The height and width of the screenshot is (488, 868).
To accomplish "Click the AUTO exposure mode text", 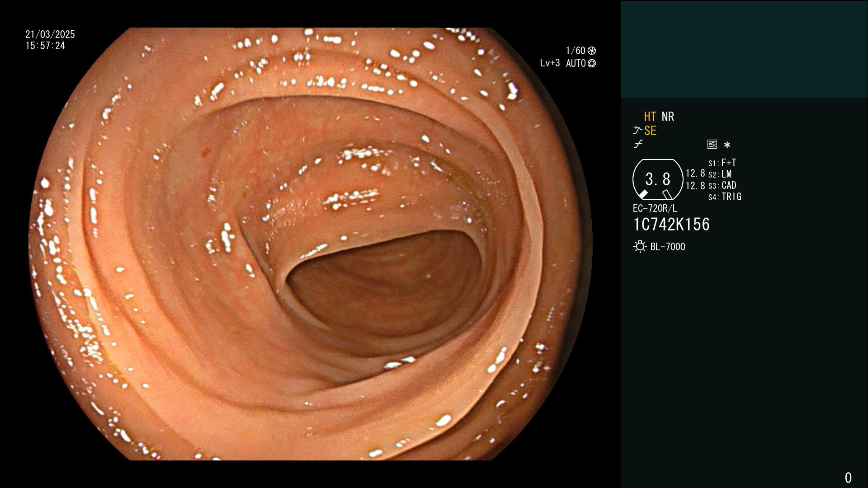I will coord(576,63).
